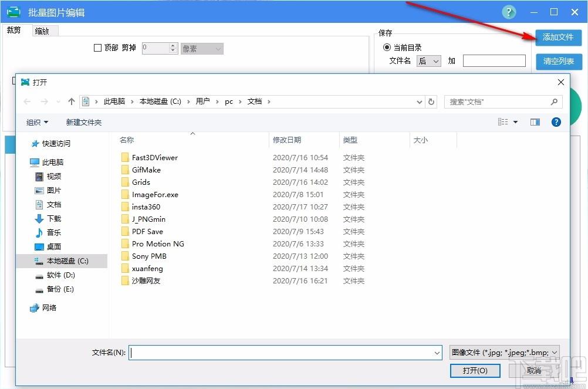
Task: Click the search magnifier icon
Action: click(x=553, y=102)
